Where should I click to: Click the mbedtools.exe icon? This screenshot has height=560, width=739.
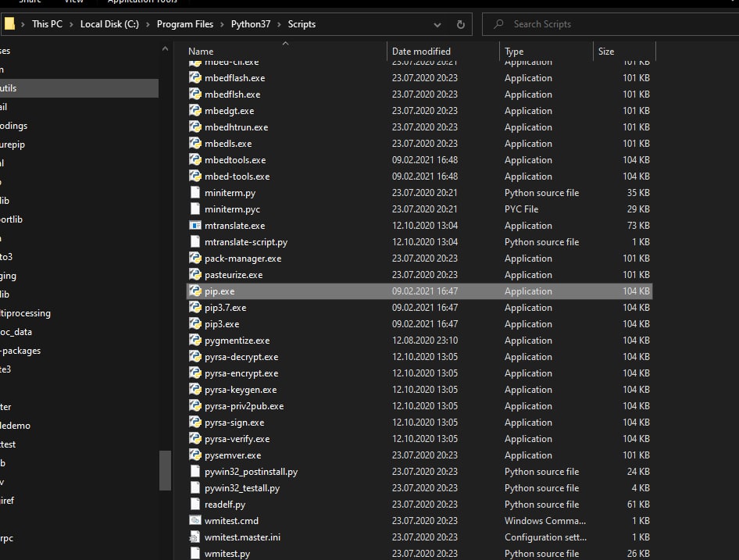pyautogui.click(x=195, y=160)
